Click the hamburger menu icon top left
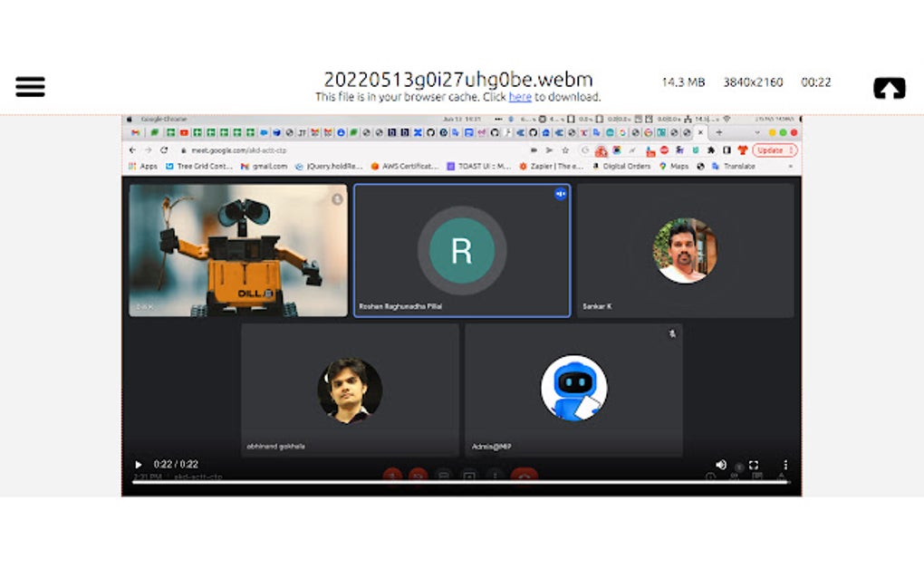 tap(30, 85)
